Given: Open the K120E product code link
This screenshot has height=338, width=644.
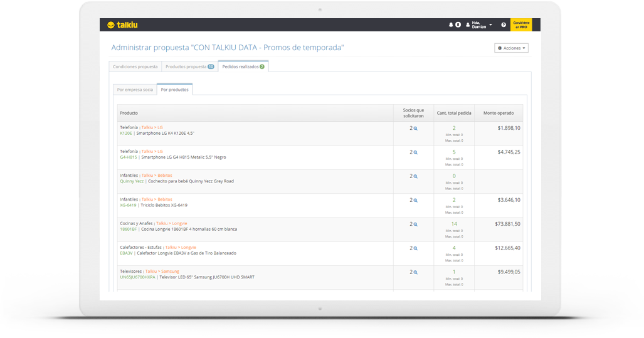Looking at the screenshot, I should (x=126, y=133).
